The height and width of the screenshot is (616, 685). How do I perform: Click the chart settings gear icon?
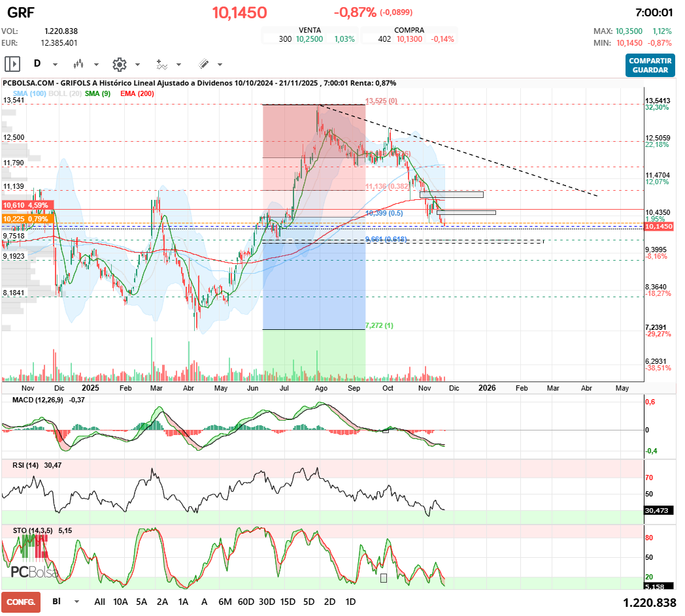(x=119, y=64)
